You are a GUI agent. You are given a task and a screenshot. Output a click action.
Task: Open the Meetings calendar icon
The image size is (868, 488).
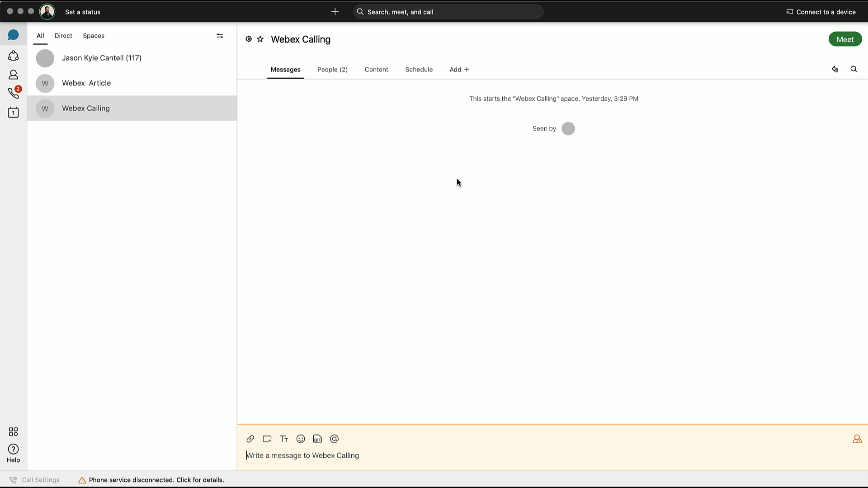pos(13,112)
